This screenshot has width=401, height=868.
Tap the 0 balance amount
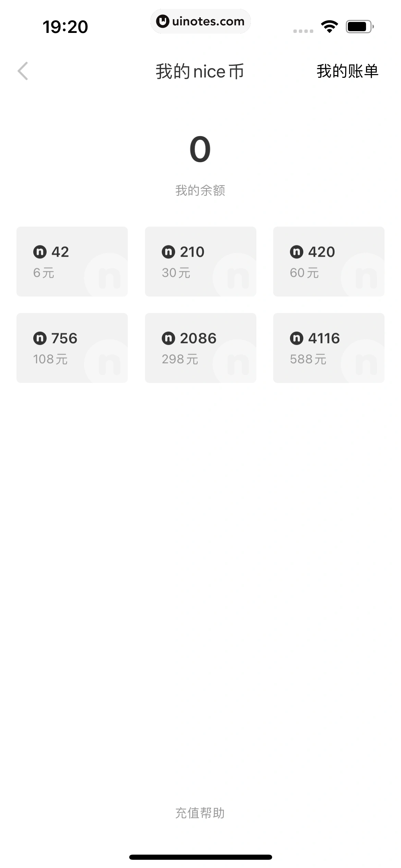point(200,149)
